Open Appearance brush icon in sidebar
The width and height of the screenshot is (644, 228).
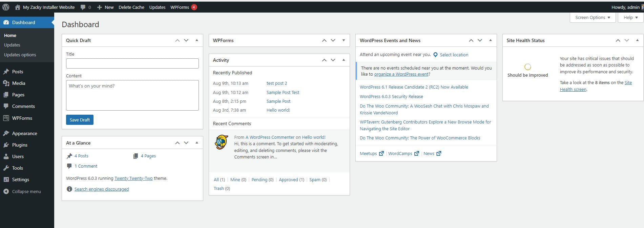point(6,133)
